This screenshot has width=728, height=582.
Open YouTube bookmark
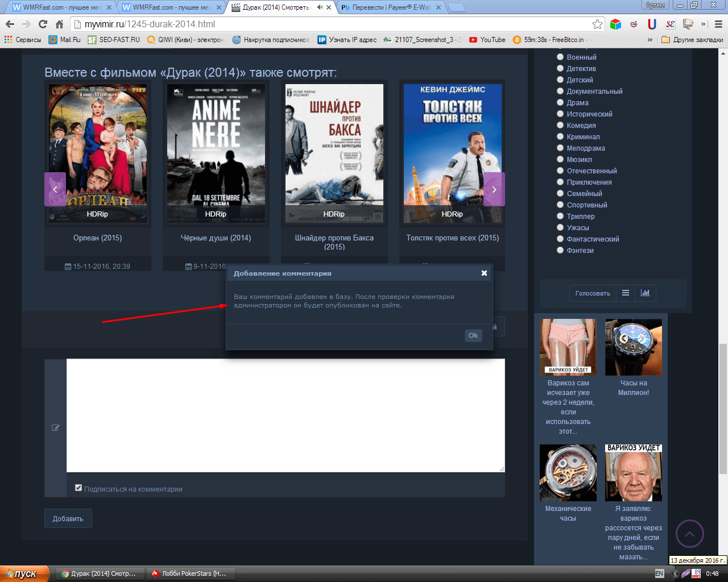(487, 40)
